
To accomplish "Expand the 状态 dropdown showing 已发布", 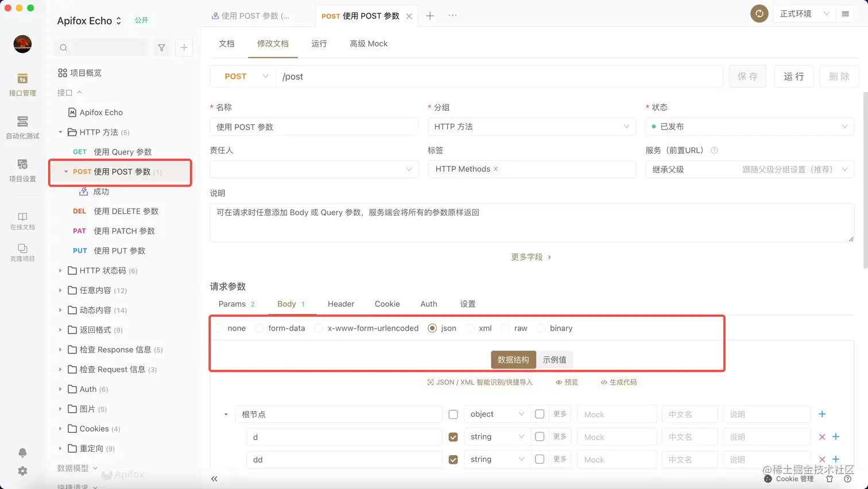I will coord(748,126).
